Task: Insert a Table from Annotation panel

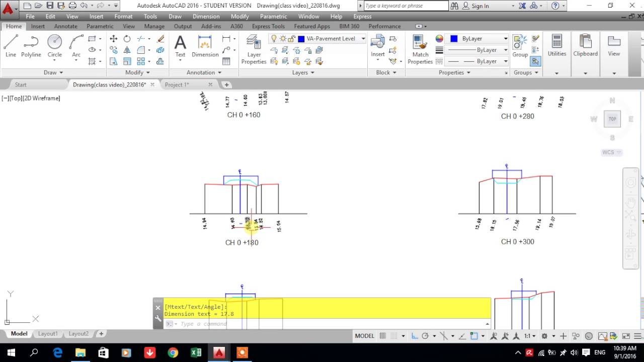Action: [x=226, y=61]
